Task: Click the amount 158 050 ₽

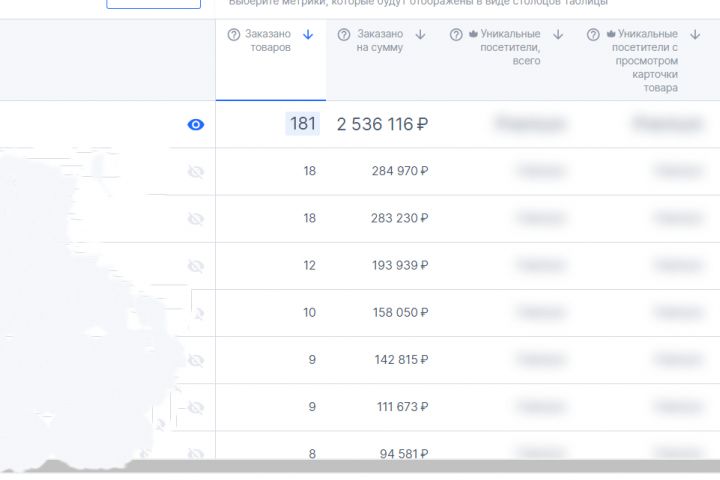Action: [x=400, y=313]
